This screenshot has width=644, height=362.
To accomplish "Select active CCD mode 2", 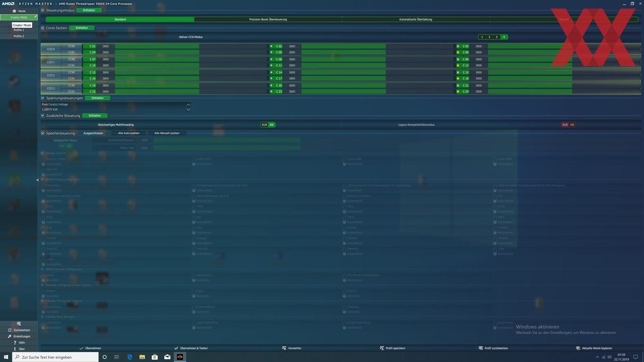I will pyautogui.click(x=489, y=37).
